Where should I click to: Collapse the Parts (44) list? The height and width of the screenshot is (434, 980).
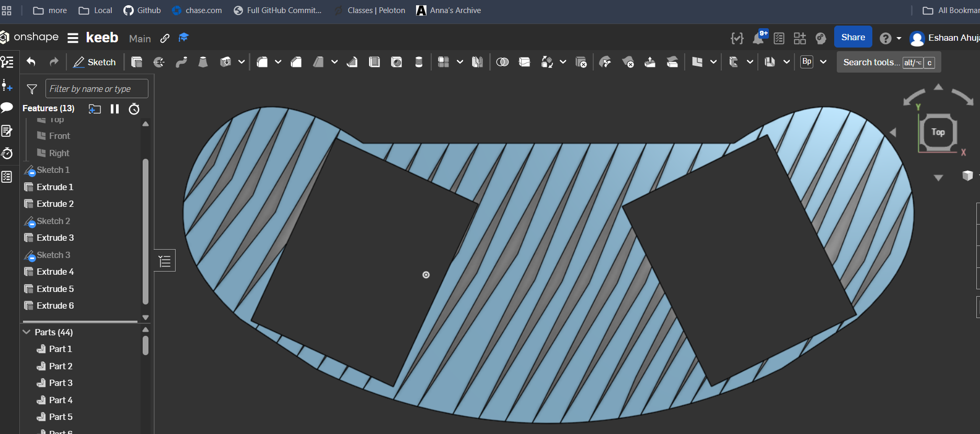[27, 332]
